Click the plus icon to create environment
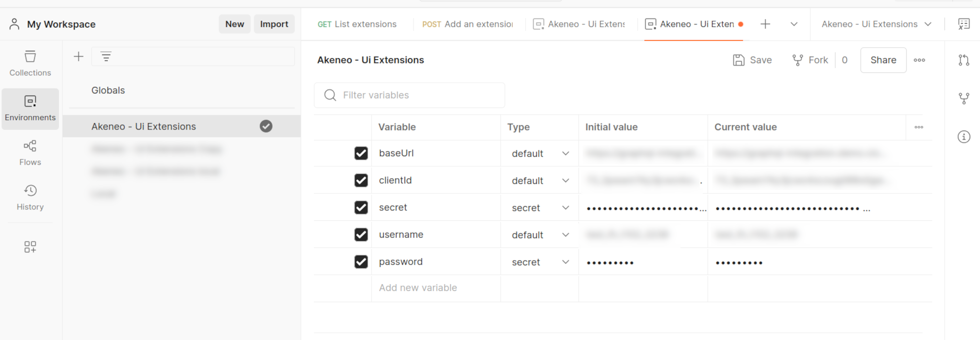This screenshot has width=980, height=340. tap(78, 57)
